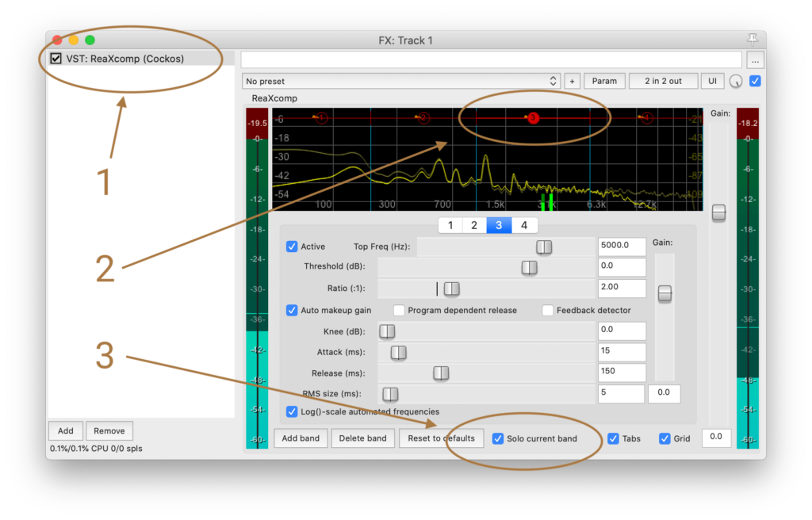Toggle the Grid checkbox
Viewport: 812px width, 520px height.
(665, 438)
